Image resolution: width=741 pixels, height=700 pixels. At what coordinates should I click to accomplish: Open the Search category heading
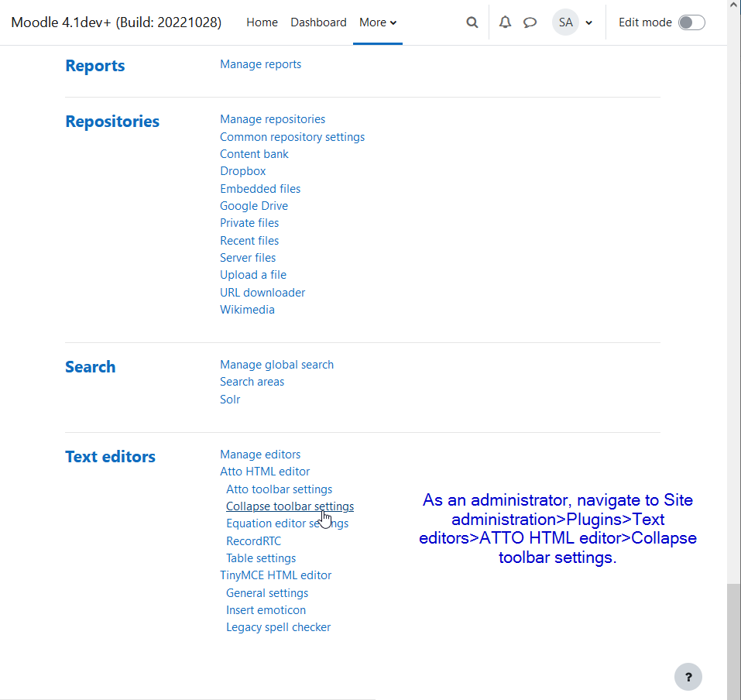[91, 367]
